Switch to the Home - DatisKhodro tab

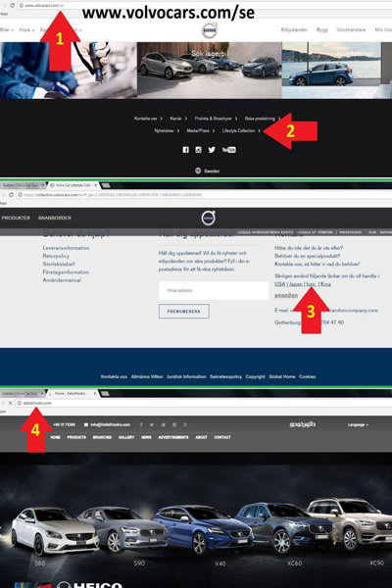click(x=72, y=393)
